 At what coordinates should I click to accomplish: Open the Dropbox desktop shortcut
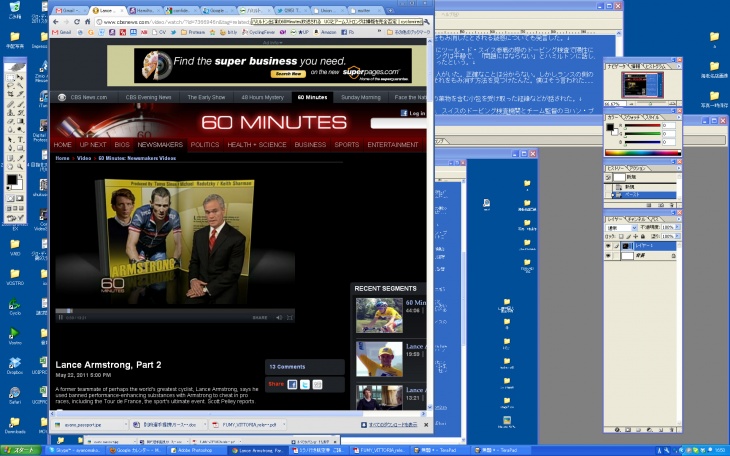(15, 365)
